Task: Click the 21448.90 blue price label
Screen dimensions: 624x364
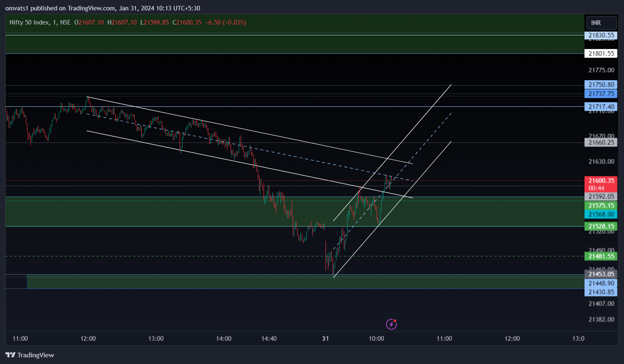Action: [x=601, y=283]
